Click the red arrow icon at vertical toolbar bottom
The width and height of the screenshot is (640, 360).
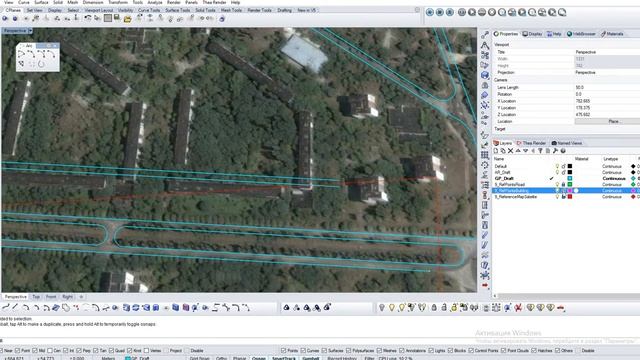(x=485, y=285)
